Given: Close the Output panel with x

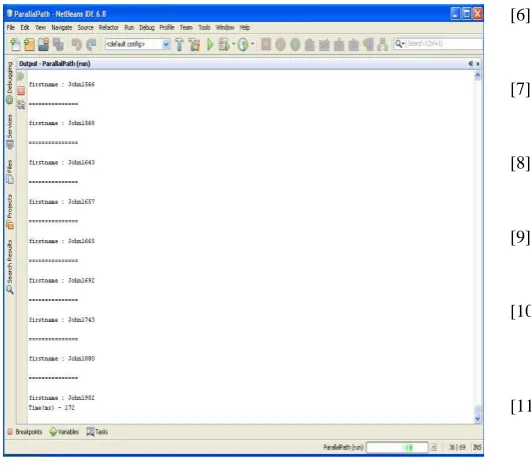Looking at the screenshot, I should click(x=478, y=64).
